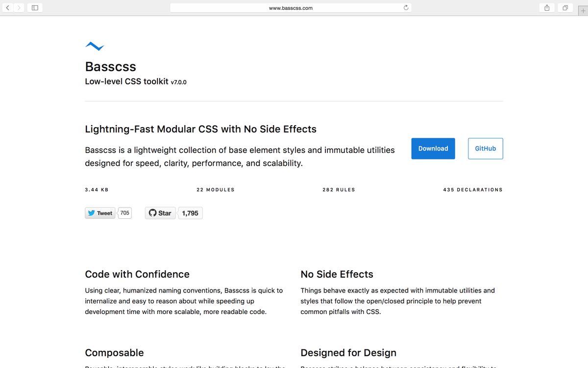Reload the page with refresh icon
This screenshot has height=368, width=588.
point(406,8)
